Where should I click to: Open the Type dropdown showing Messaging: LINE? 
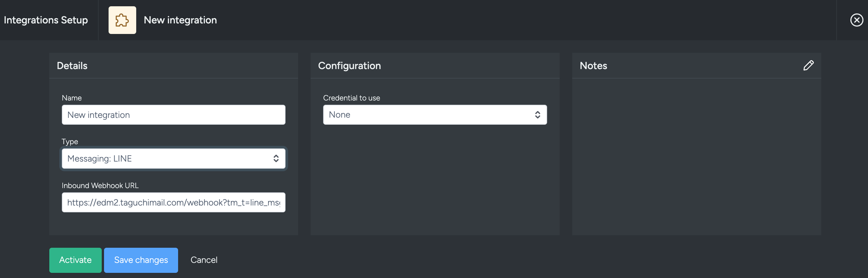click(174, 159)
